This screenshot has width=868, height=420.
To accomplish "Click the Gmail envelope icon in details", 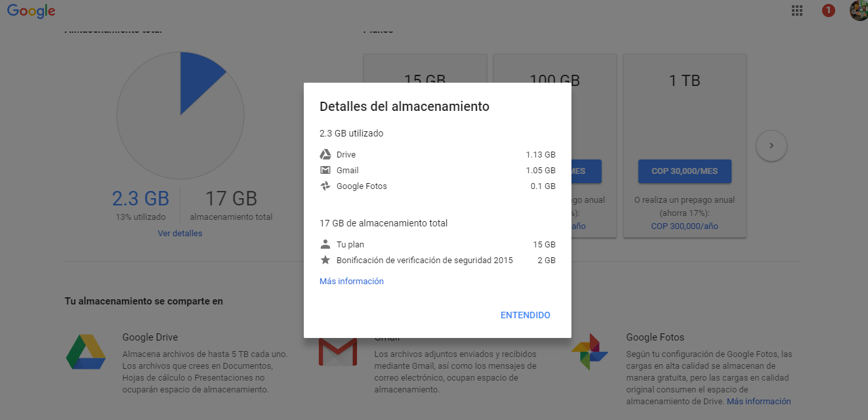I will 325,171.
